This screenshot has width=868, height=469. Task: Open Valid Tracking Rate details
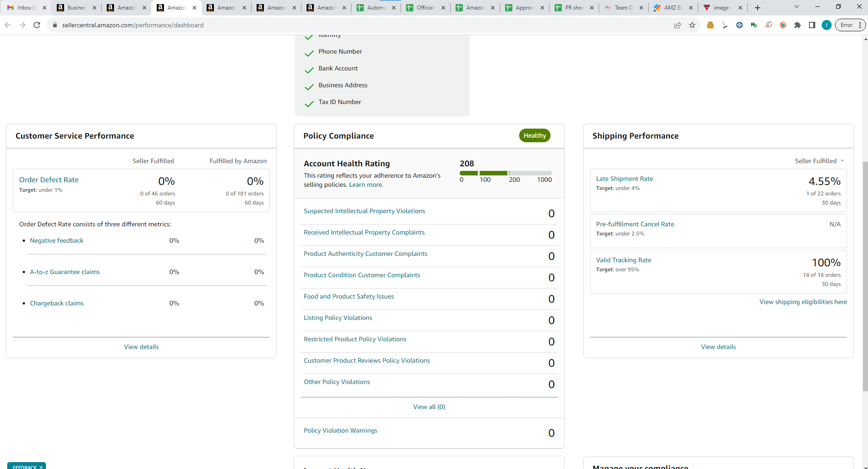click(624, 260)
